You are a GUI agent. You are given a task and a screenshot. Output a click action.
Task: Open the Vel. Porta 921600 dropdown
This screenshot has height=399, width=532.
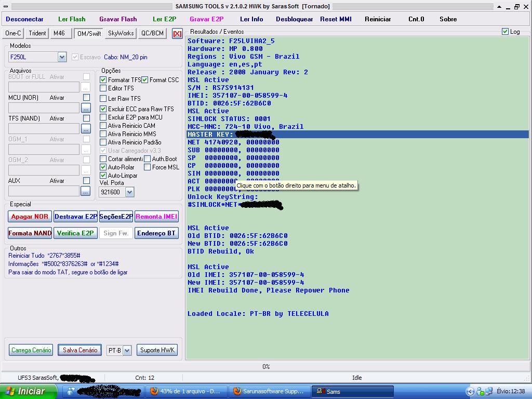click(x=129, y=192)
